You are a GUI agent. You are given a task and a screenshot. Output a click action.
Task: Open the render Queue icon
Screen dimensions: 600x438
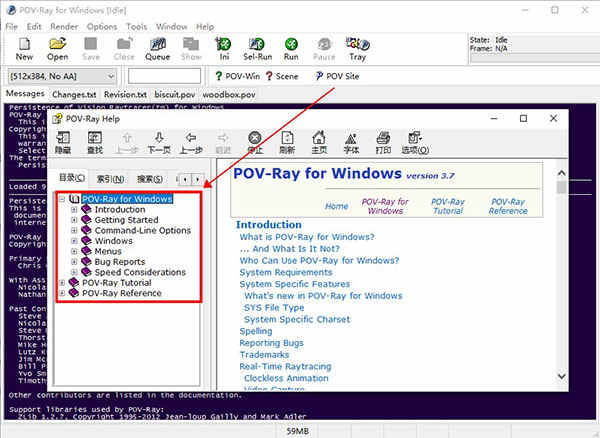click(157, 49)
